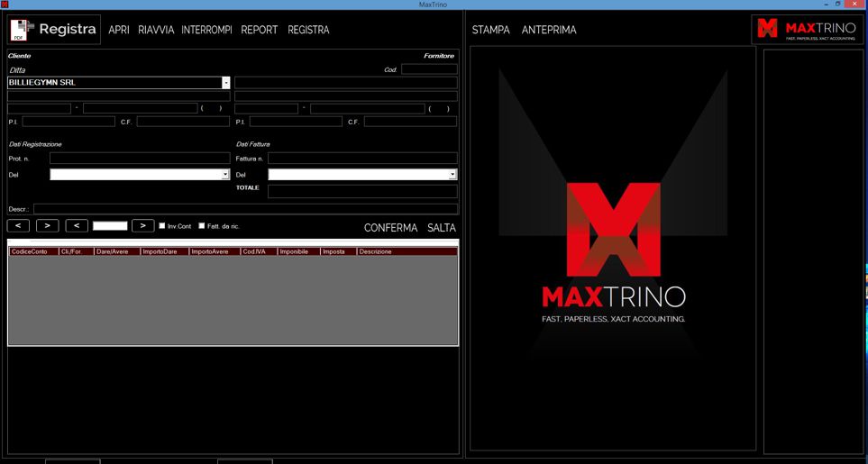
Task: Click the ImportoAvere column header
Action: 215,251
